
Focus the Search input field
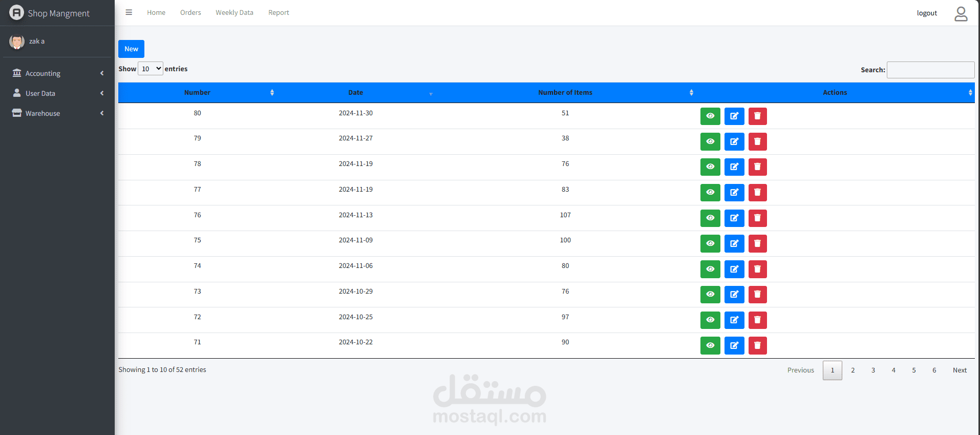pos(930,70)
